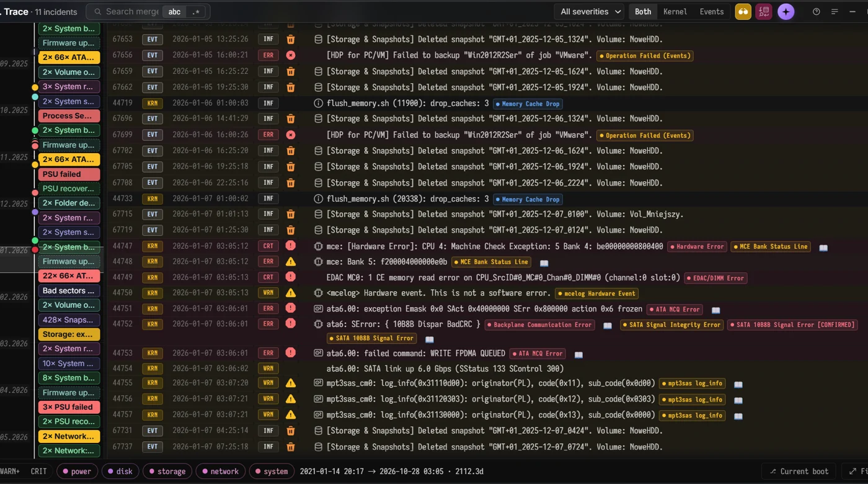Open the help question mark icon
The width and height of the screenshot is (868, 484).
click(817, 12)
